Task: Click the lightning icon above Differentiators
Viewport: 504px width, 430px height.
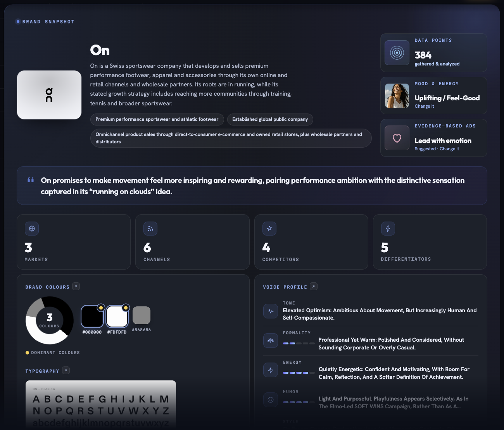Action: coord(388,229)
